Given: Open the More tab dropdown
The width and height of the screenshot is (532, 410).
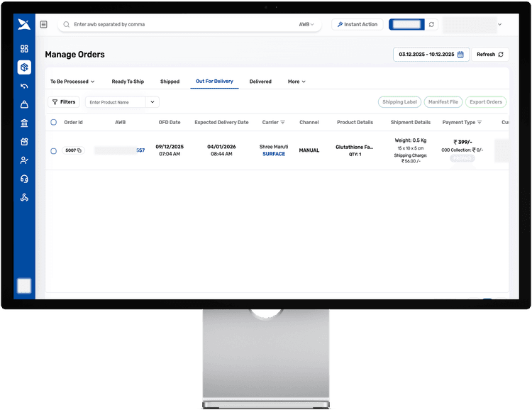Looking at the screenshot, I should [297, 82].
